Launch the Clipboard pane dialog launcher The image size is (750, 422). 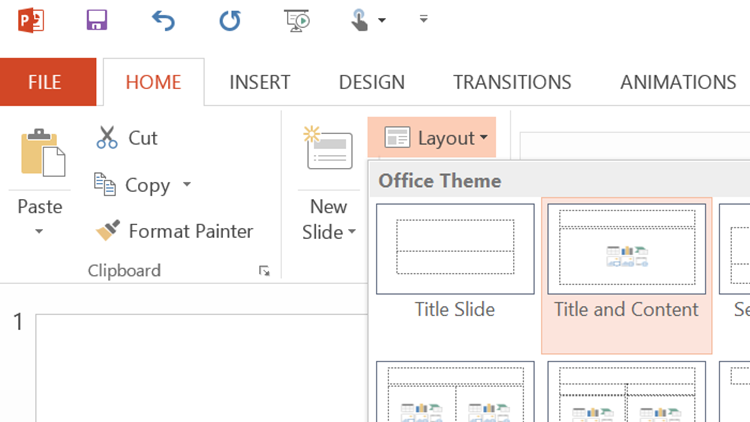pyautogui.click(x=264, y=270)
